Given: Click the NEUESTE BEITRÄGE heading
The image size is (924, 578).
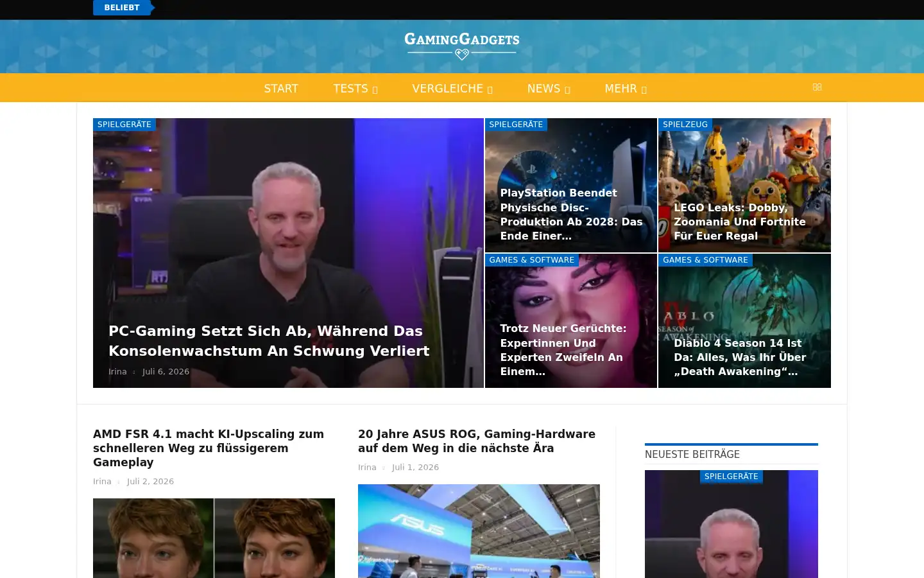Looking at the screenshot, I should click(692, 455).
